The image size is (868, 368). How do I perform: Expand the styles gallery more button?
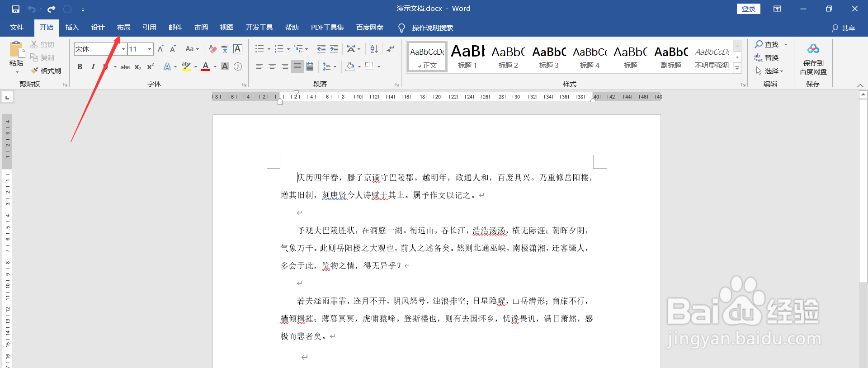737,69
